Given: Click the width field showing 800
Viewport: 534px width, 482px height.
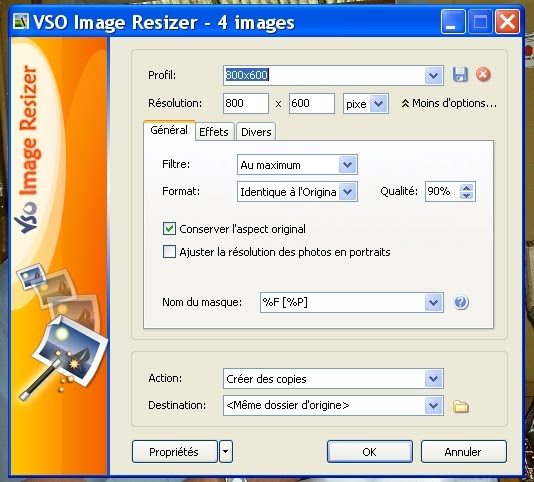Looking at the screenshot, I should (246, 104).
